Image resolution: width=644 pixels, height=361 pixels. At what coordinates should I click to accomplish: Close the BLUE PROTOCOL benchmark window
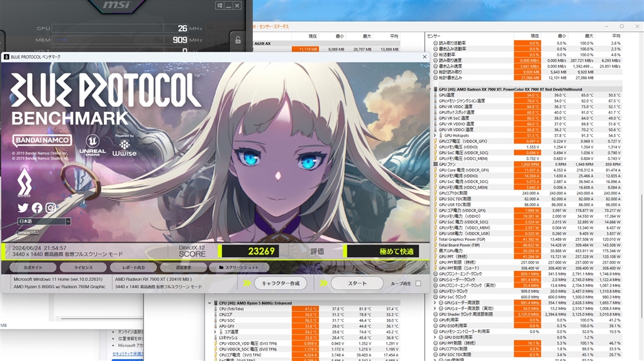point(425,57)
